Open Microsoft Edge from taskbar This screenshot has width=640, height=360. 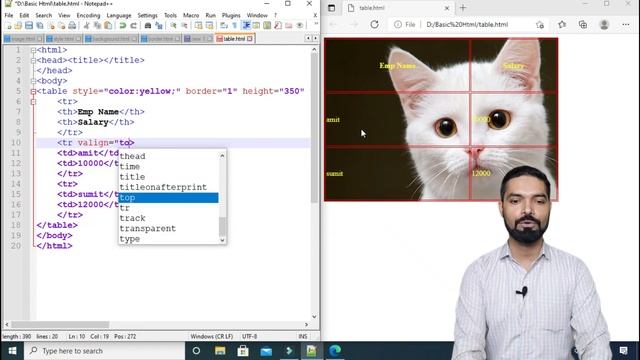pyautogui.click(x=335, y=351)
